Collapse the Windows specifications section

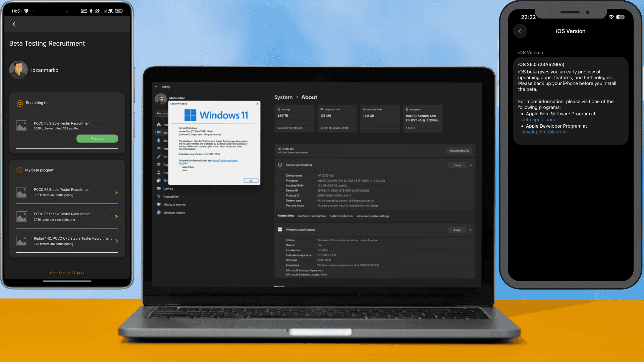470,230
